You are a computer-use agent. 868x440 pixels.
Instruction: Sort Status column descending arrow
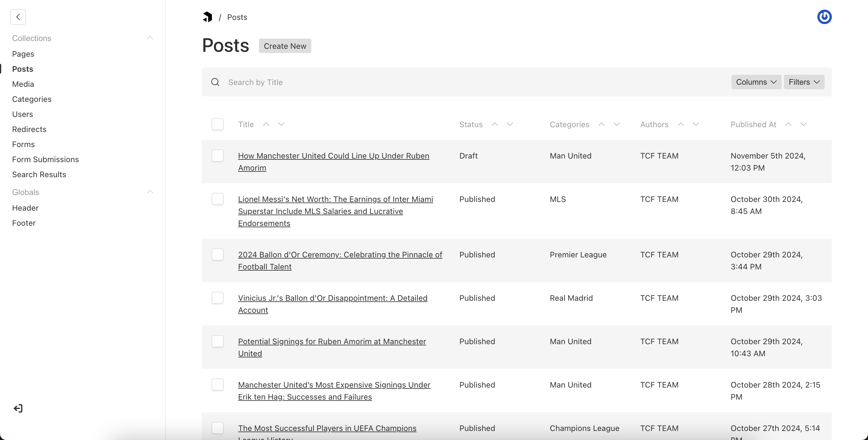click(x=510, y=124)
